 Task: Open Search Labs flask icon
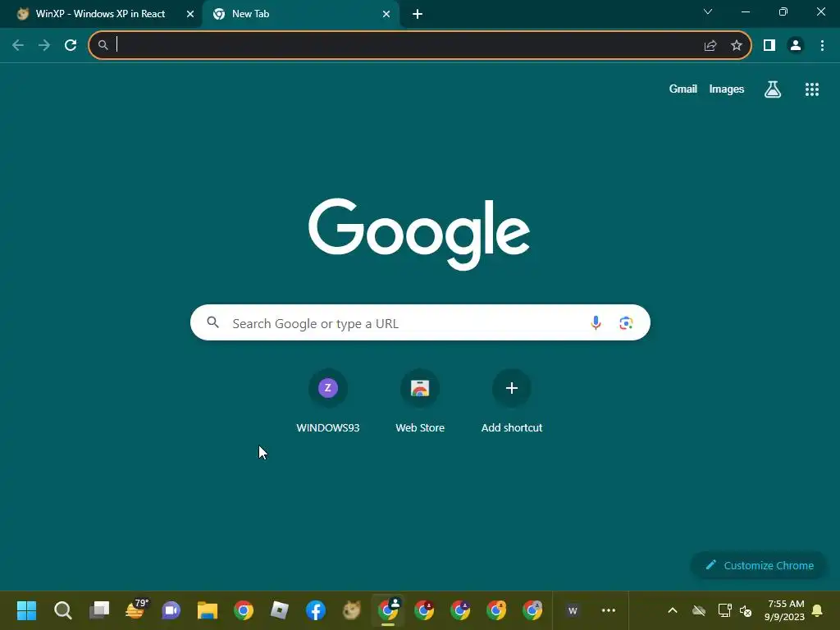point(773,89)
